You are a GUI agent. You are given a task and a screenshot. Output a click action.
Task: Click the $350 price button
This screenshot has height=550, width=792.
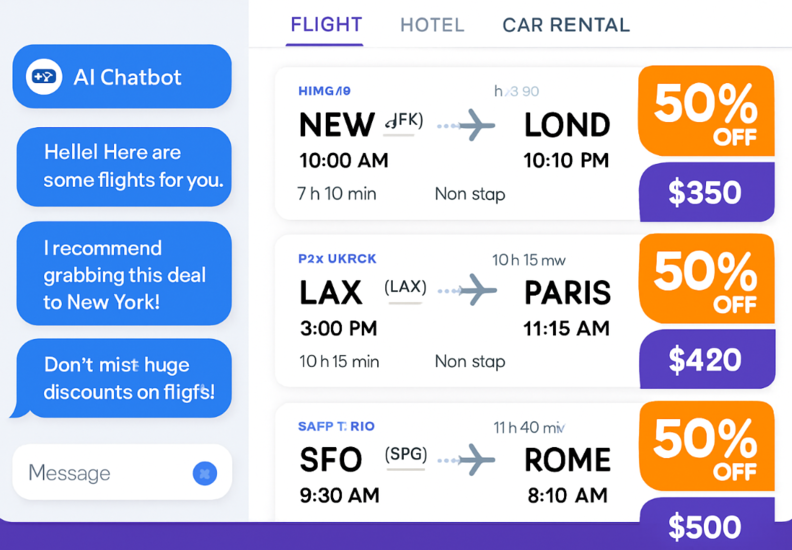point(707,192)
